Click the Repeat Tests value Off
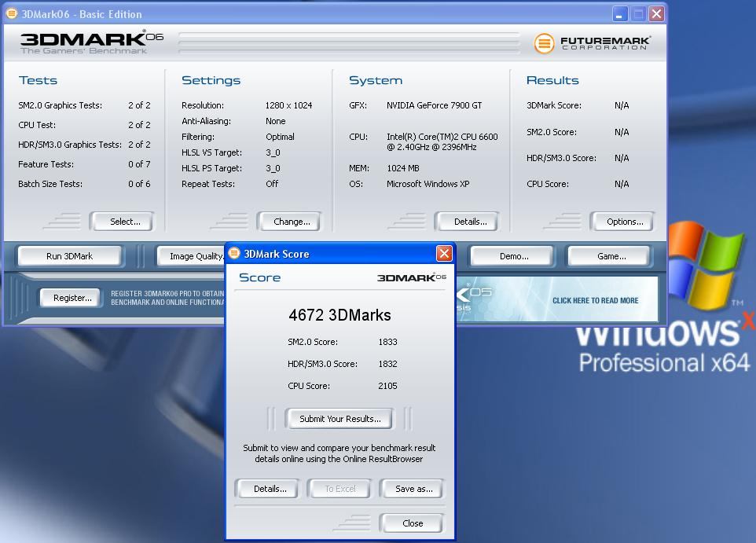 [272, 184]
